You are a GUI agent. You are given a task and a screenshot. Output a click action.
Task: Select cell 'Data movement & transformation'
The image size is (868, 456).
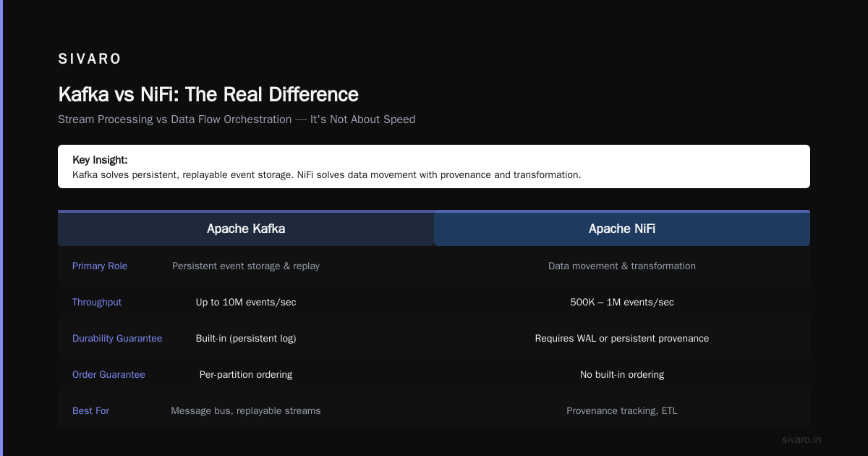point(622,266)
